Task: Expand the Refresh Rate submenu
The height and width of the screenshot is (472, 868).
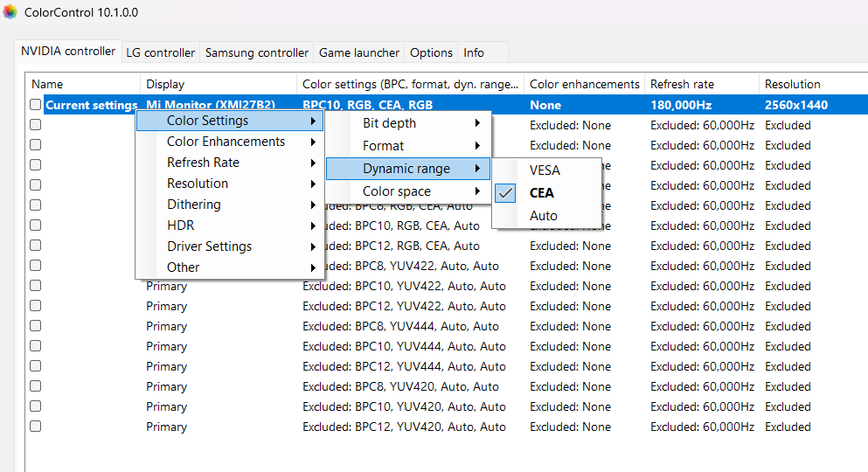Action: click(230, 163)
